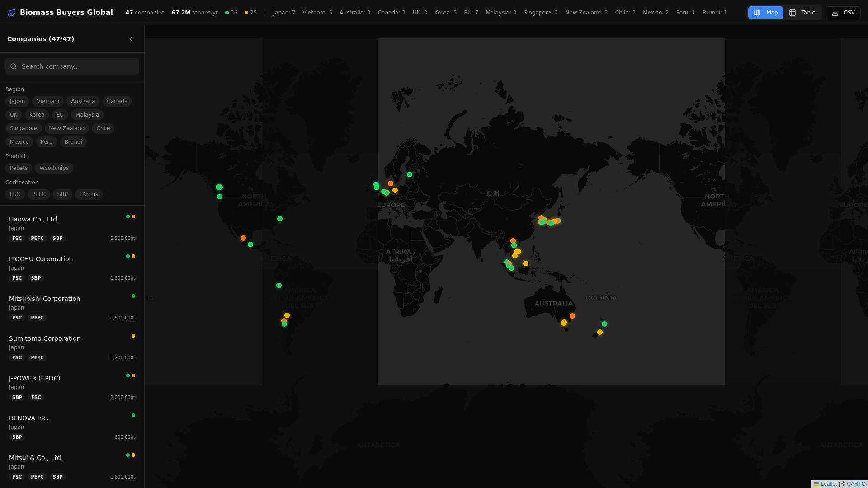868x488 pixels.
Task: Click orange marker in northern Vietnam
Action: tap(513, 241)
